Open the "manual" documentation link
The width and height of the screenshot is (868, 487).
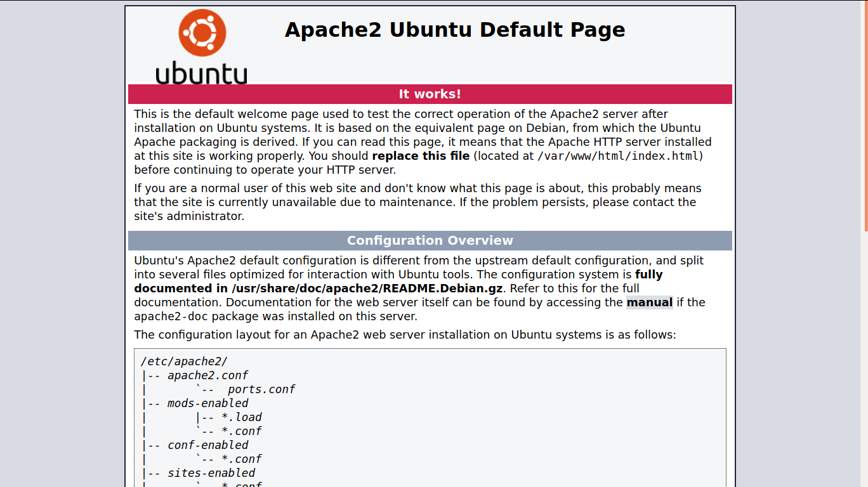650,302
